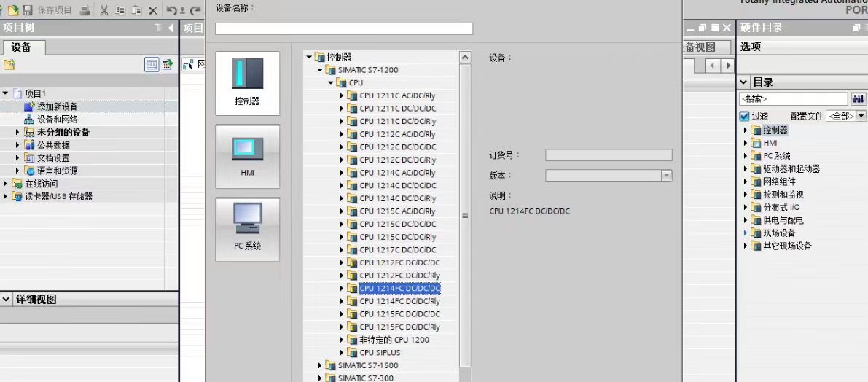Click the new folder icon in the project tree
The width and height of the screenshot is (868, 382).
click(x=9, y=65)
